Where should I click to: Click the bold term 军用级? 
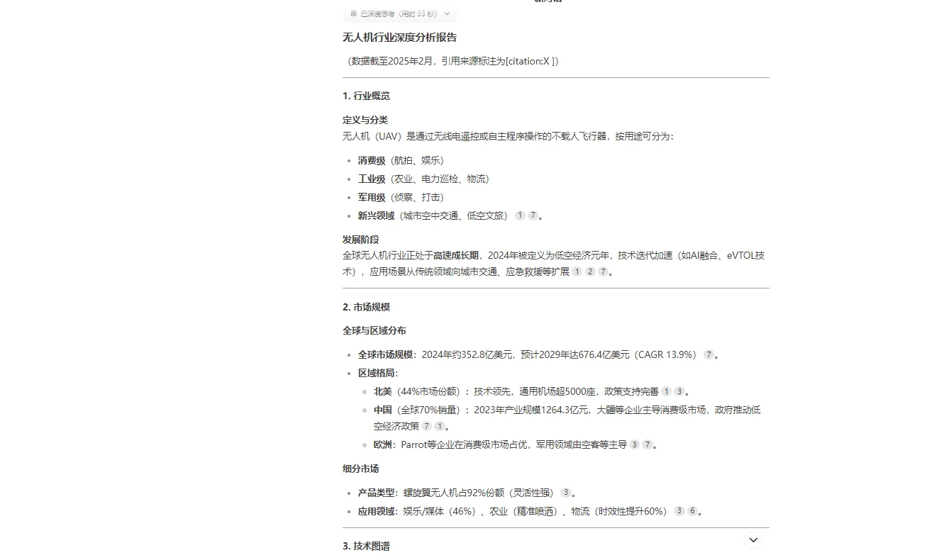372,197
